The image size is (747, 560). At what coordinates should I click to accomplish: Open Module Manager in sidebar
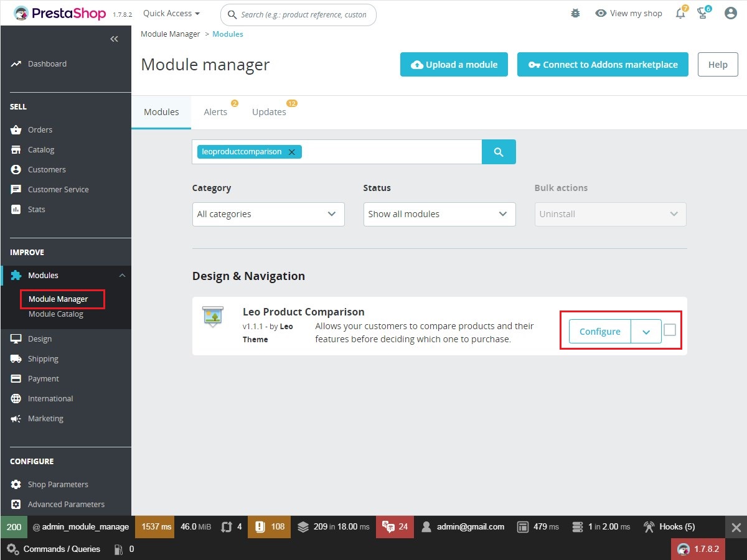tap(59, 299)
